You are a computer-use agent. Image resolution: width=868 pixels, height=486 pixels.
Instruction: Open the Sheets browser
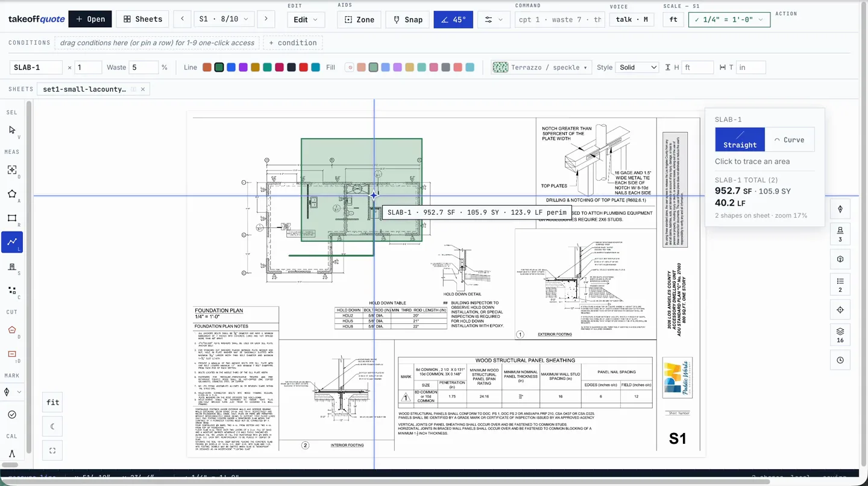(x=143, y=19)
